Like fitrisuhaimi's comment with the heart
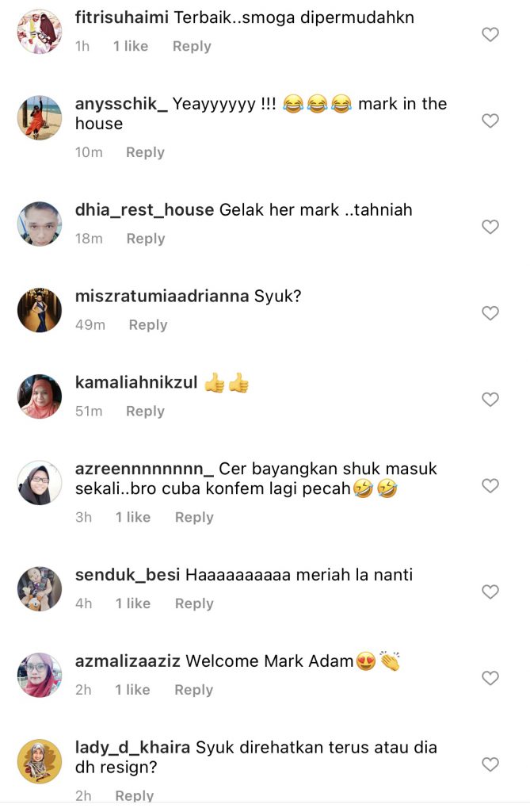Viewport: 530px width, 812px height. click(x=490, y=35)
